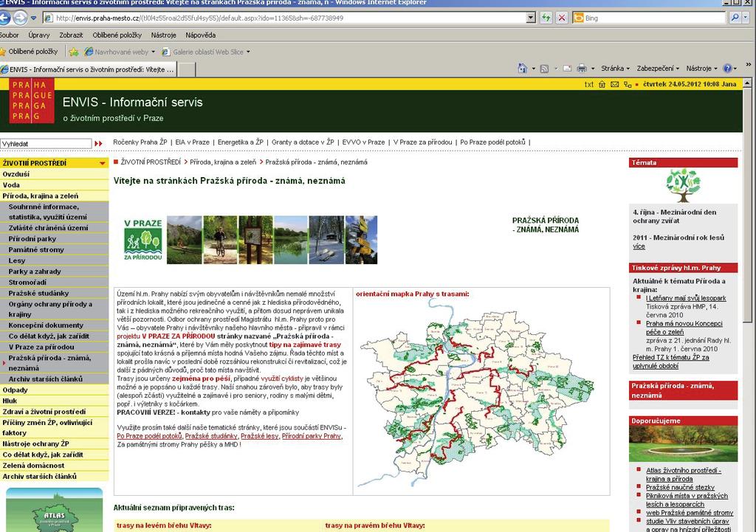Click the Vyhledat site search field
This screenshot has width=756, height=532.
[46, 144]
